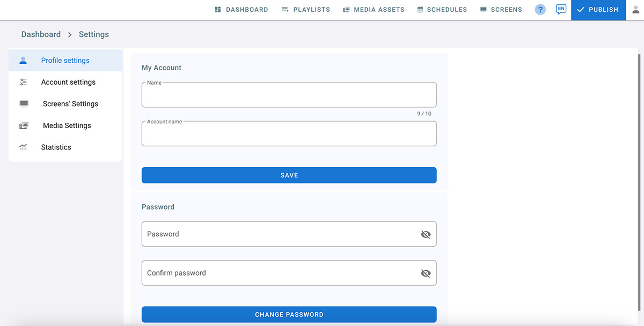The height and width of the screenshot is (326, 644).
Task: Click the Screens monitor icon in navbar
Action: [x=484, y=9]
